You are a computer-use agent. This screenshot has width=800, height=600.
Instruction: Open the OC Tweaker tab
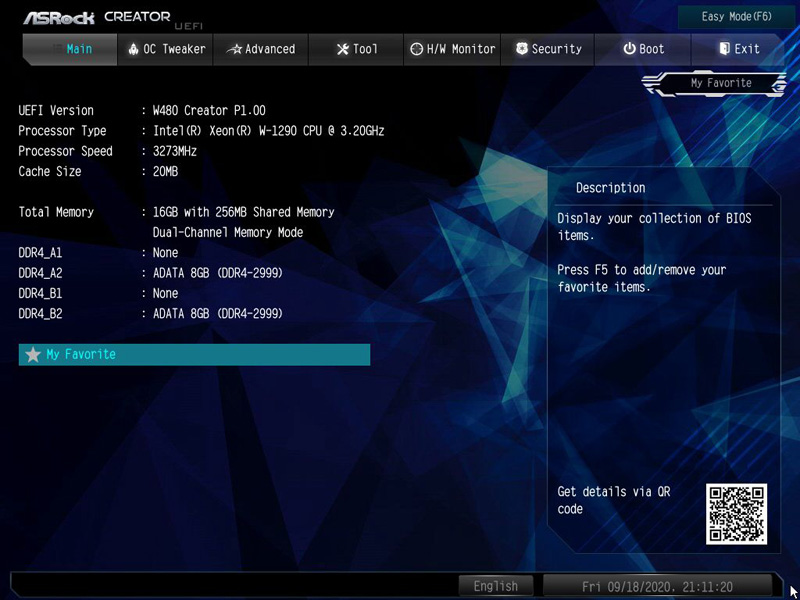click(165, 49)
